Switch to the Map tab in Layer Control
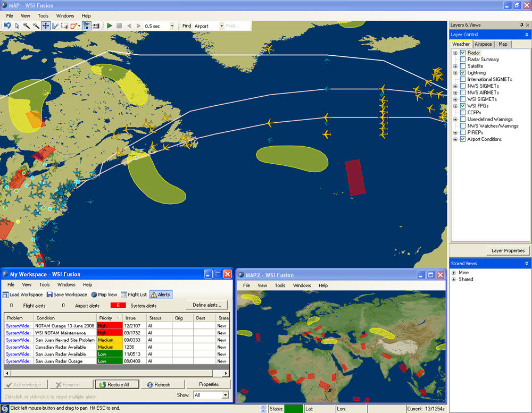This screenshot has width=532, height=413. (503, 44)
